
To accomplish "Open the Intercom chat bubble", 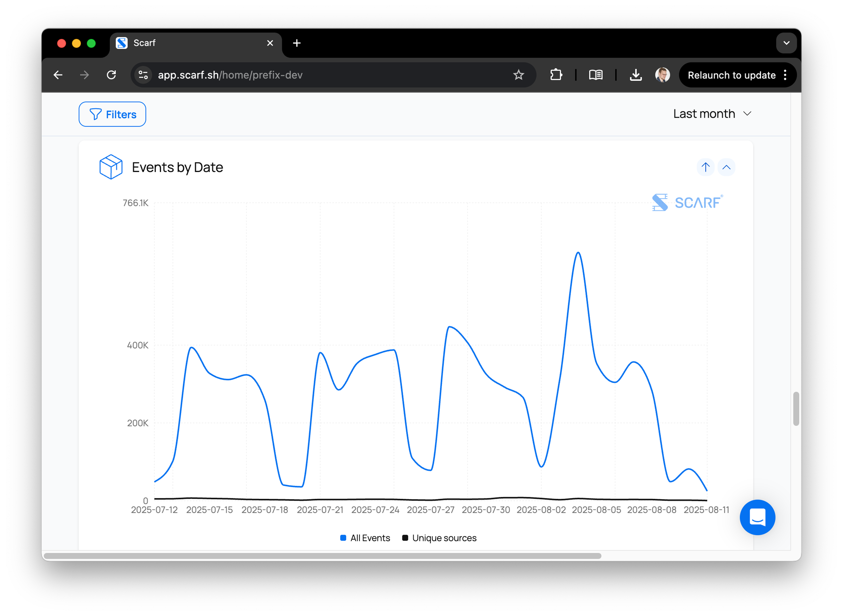I will click(757, 517).
